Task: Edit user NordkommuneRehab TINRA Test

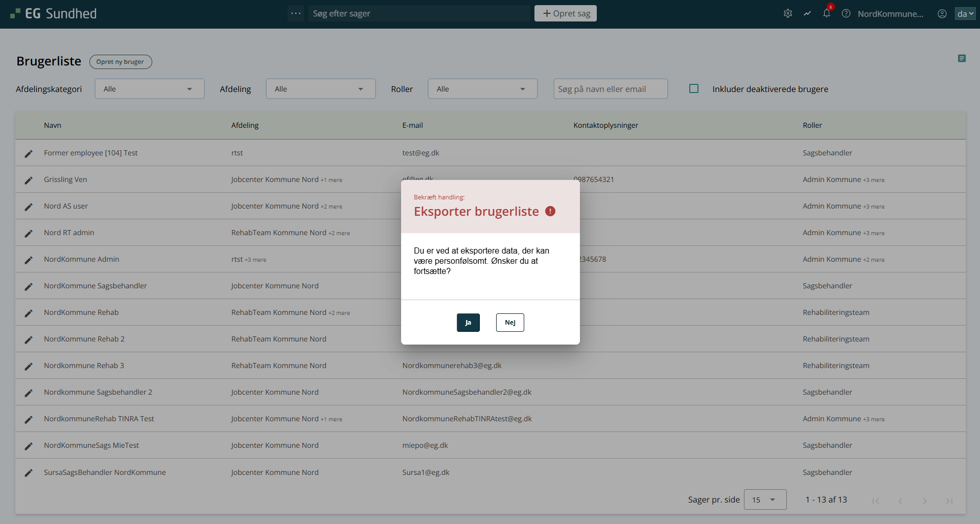Action: tap(29, 419)
